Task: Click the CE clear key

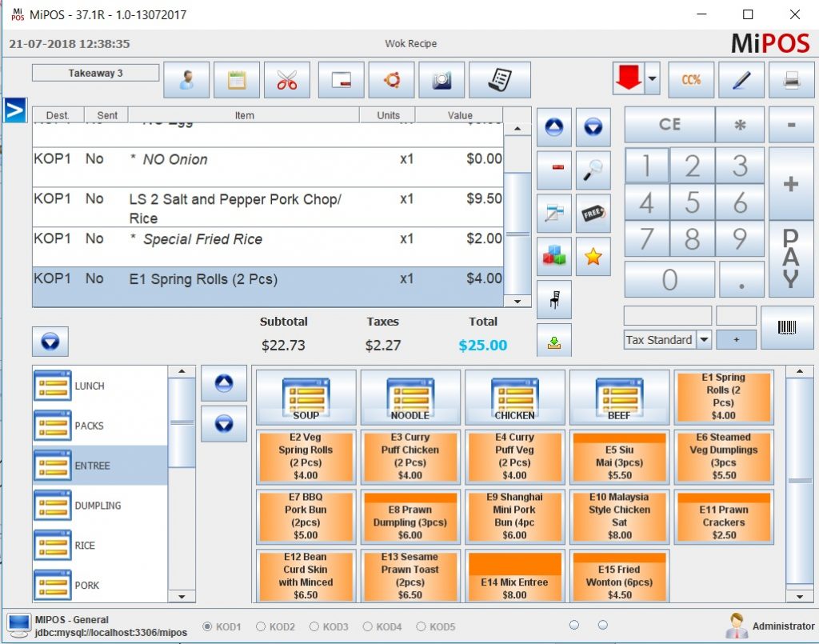Action: [x=669, y=125]
